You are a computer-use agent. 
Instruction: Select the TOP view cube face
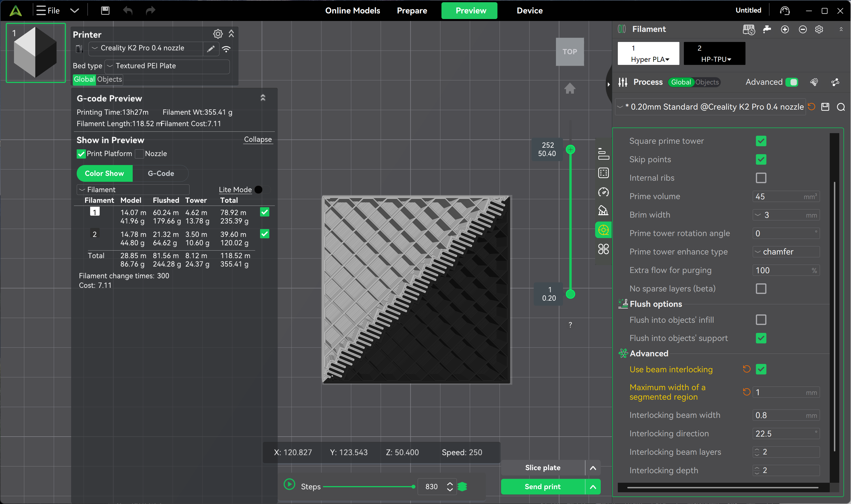click(x=570, y=52)
